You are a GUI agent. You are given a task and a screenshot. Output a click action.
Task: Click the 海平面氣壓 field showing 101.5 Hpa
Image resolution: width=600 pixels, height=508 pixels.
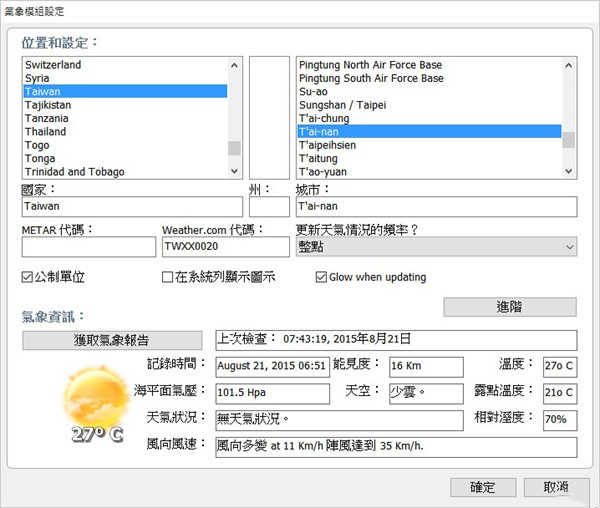pyautogui.click(x=272, y=394)
